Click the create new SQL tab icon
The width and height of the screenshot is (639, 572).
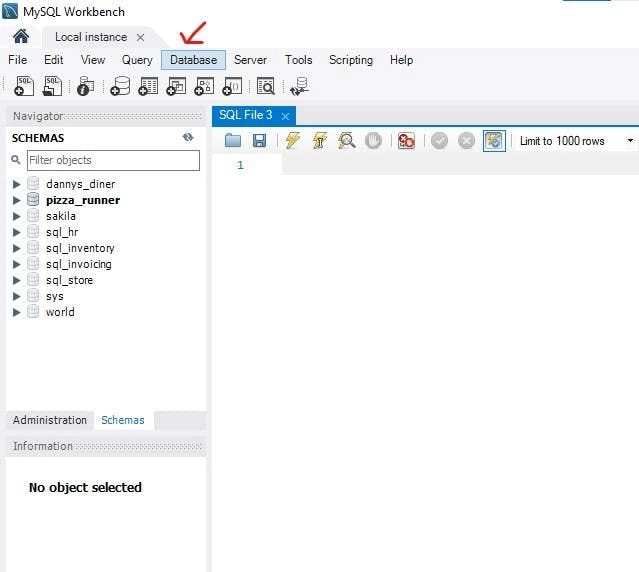[25, 87]
